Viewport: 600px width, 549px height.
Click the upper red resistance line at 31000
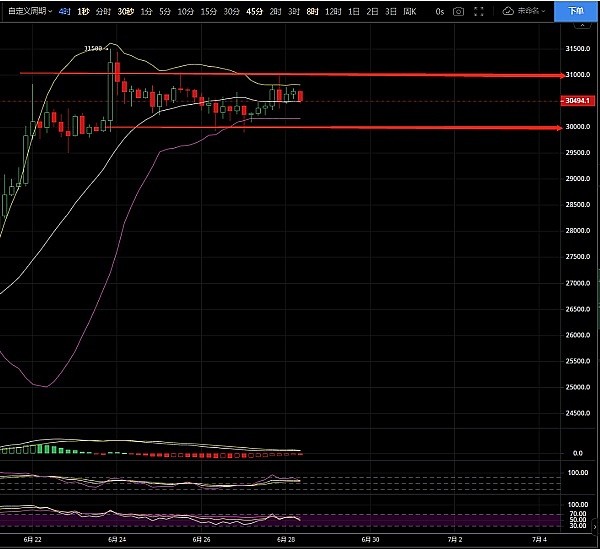pos(300,74)
